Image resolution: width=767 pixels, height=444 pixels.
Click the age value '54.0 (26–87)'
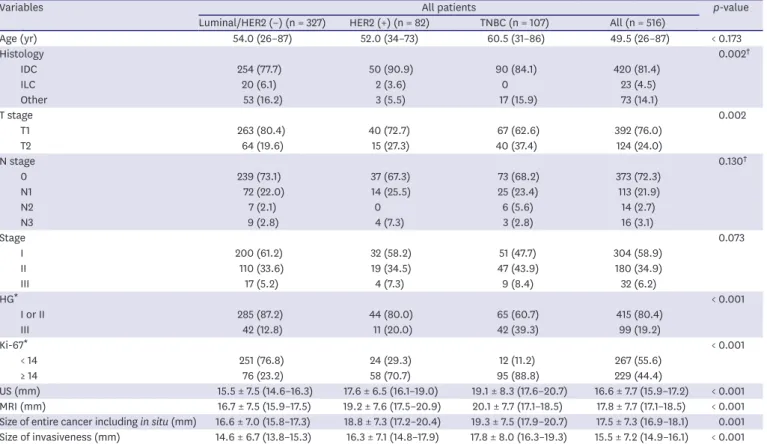point(262,39)
